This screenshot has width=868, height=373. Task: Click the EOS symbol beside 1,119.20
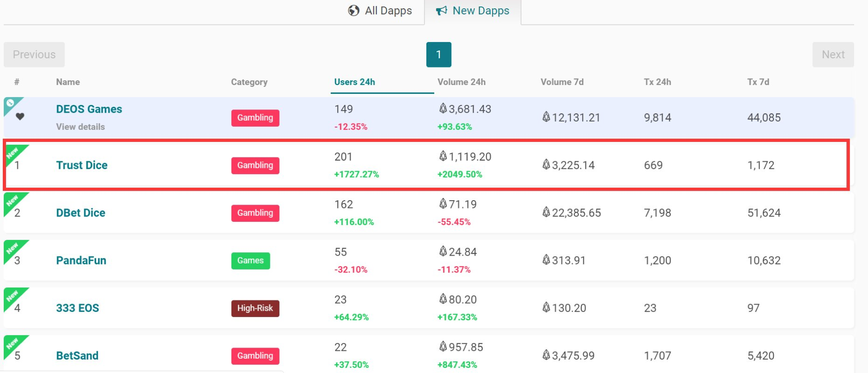pyautogui.click(x=443, y=156)
